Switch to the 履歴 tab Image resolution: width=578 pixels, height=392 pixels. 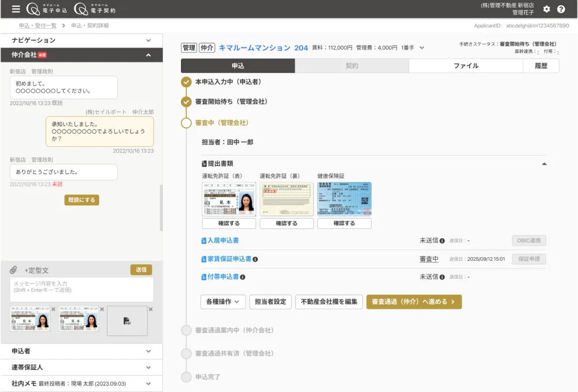pyautogui.click(x=540, y=66)
